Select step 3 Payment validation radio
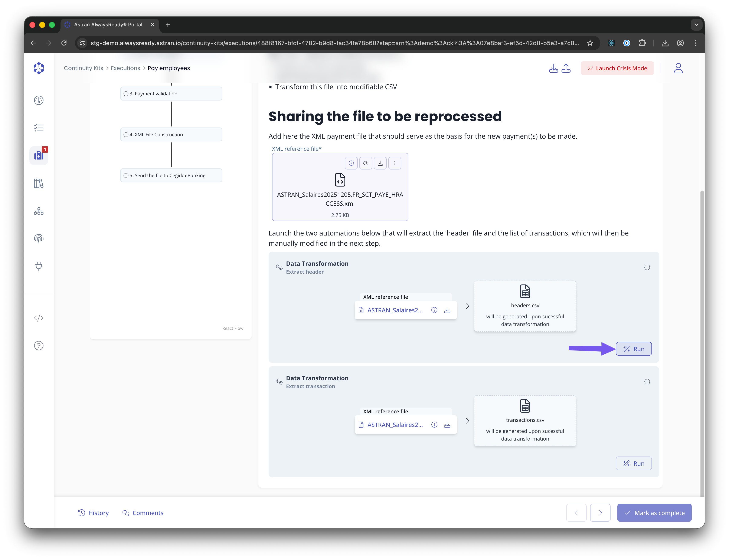 (x=126, y=94)
